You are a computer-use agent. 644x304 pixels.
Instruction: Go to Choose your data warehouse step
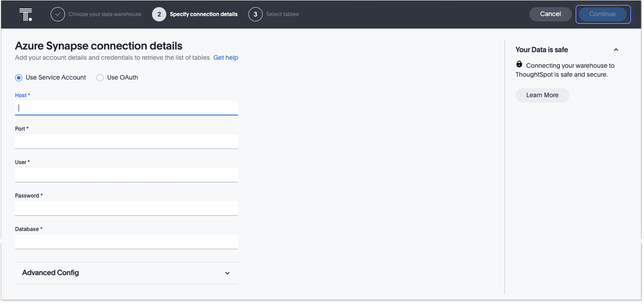105,14
